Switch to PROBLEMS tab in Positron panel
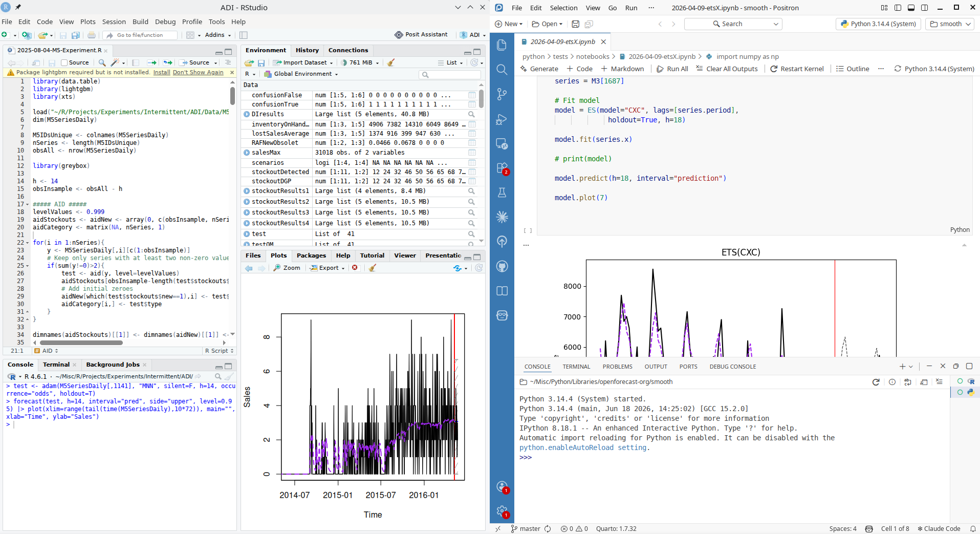 617,367
